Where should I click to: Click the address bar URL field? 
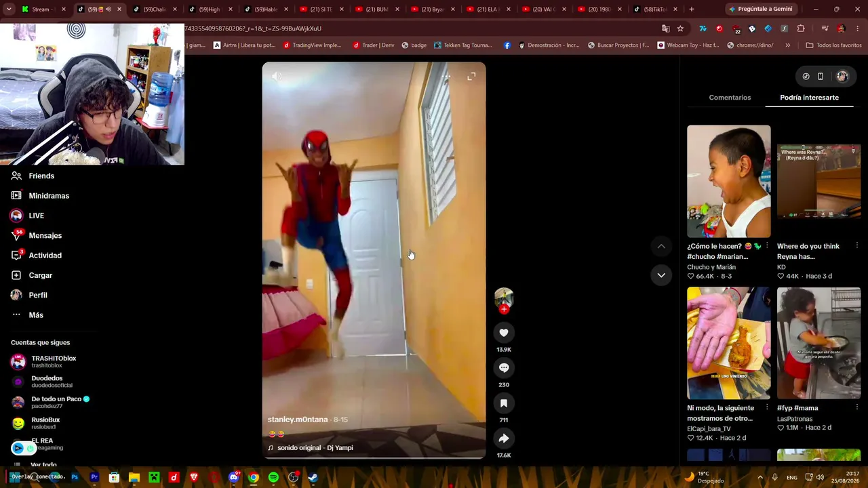tap(420, 28)
